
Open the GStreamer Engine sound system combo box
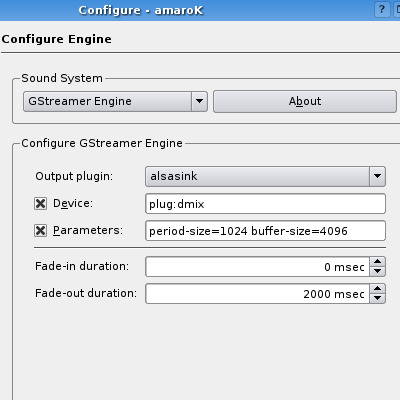(x=115, y=101)
